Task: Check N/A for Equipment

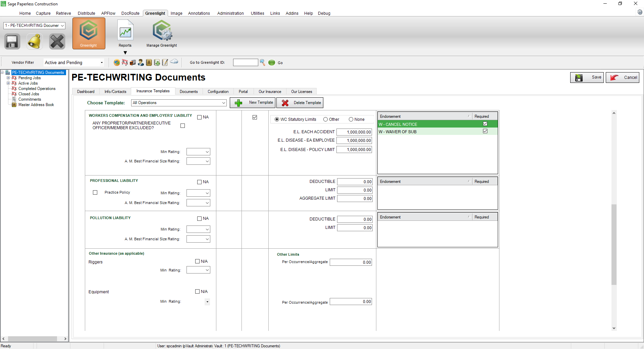Action: (x=197, y=291)
